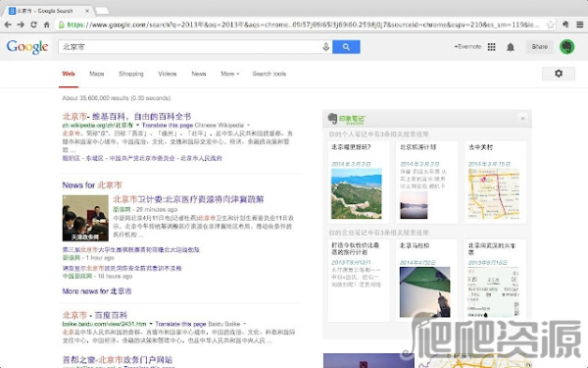The height and width of the screenshot is (368, 588).
Task: Click the browser back arrow
Action: (x=8, y=25)
